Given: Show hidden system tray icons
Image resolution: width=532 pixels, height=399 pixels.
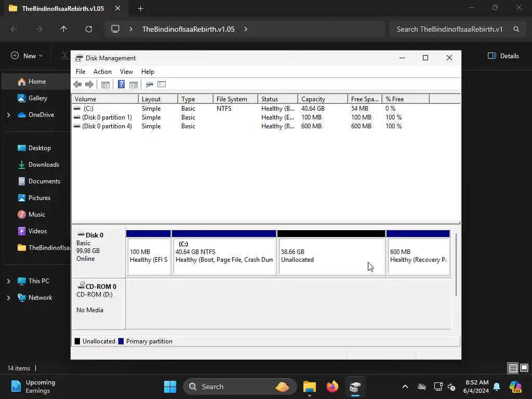Looking at the screenshot, I should coord(405,387).
